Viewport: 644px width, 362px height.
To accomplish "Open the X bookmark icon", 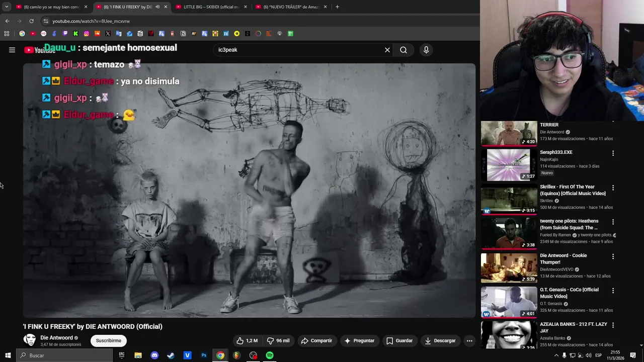I will 108,34.
